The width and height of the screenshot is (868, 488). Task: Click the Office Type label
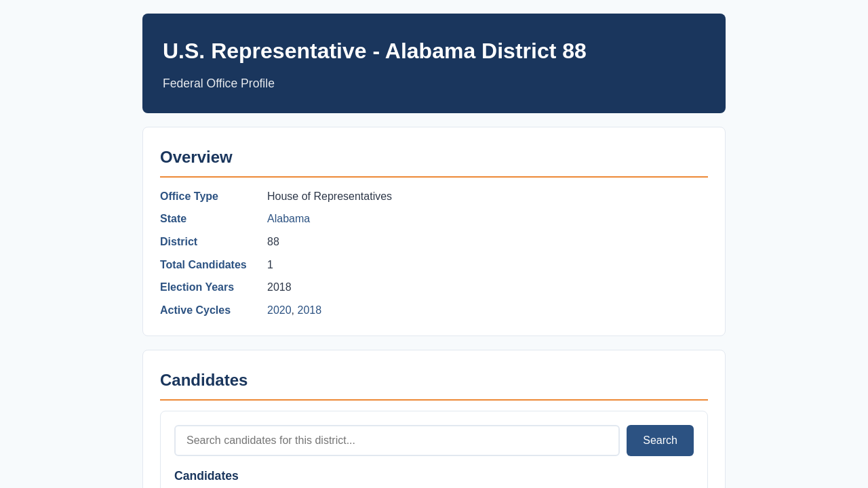click(189, 197)
